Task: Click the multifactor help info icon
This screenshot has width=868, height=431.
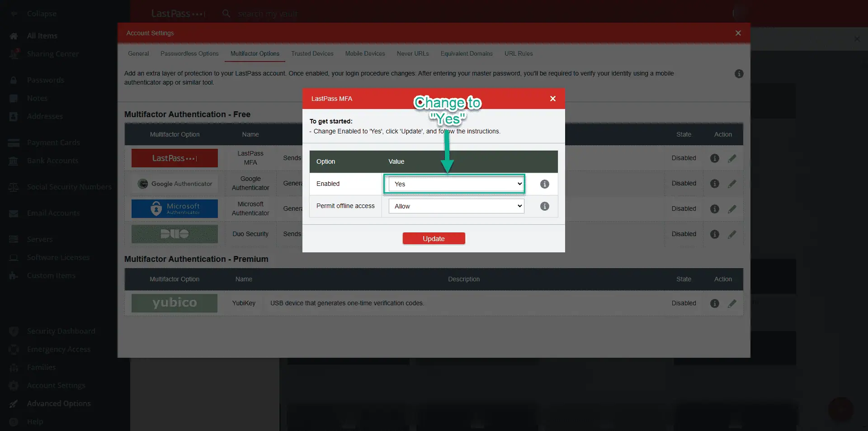Action: 739,74
